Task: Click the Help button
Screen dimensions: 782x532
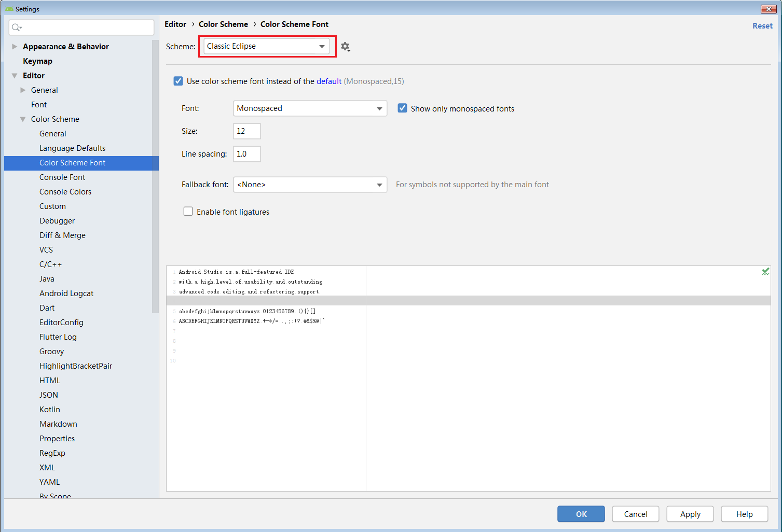Action: (745, 514)
